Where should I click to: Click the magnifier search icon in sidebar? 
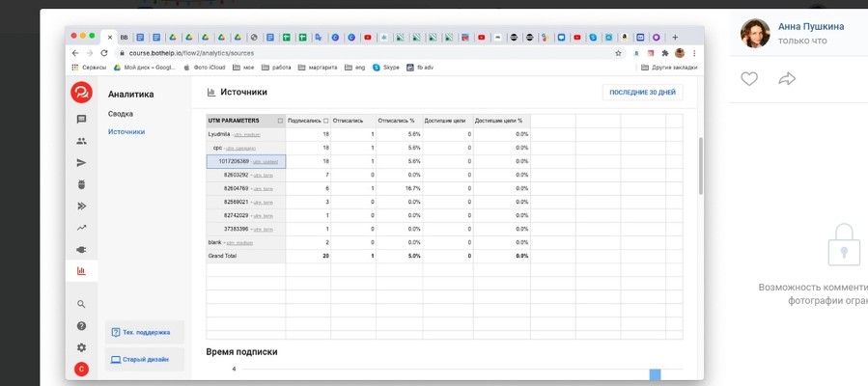[x=81, y=304]
